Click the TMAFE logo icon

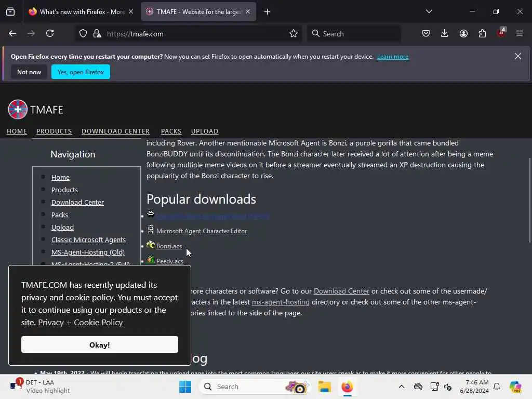[x=18, y=109]
